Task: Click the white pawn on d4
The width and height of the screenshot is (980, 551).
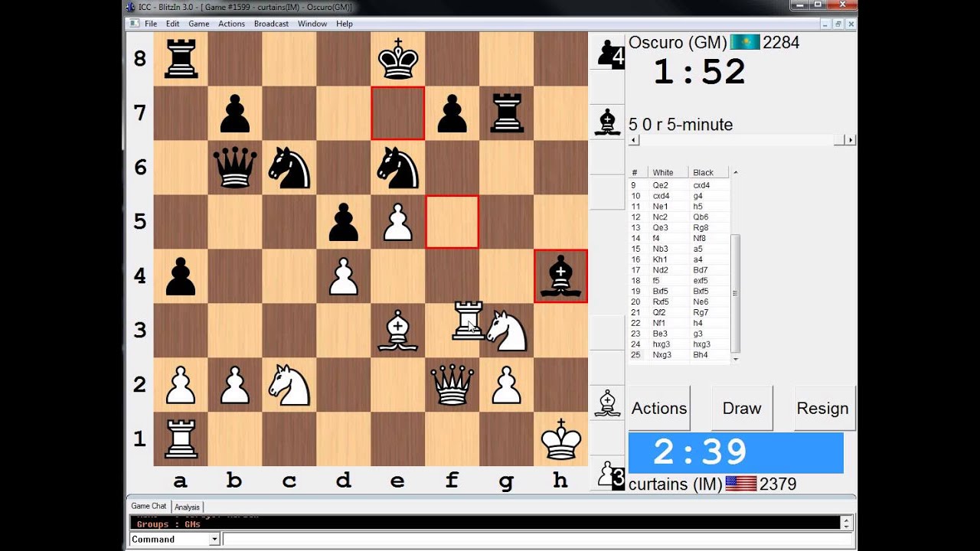Action: tap(344, 276)
